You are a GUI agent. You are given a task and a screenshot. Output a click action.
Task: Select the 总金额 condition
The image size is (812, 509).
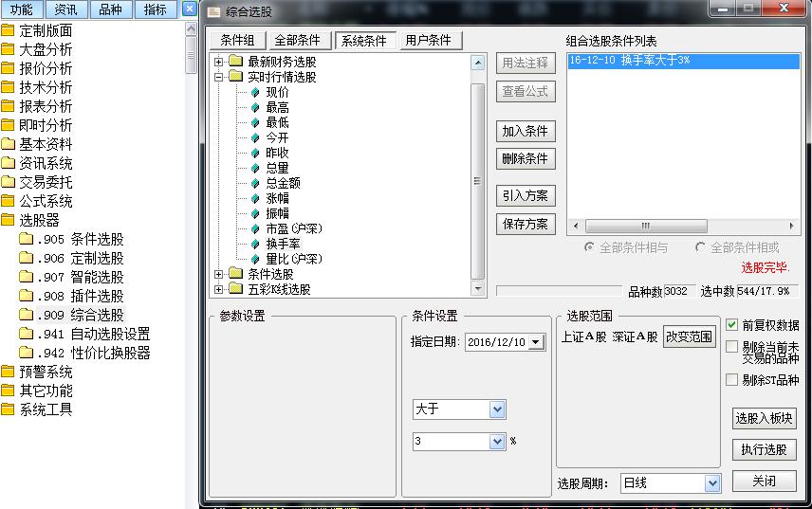coord(283,183)
